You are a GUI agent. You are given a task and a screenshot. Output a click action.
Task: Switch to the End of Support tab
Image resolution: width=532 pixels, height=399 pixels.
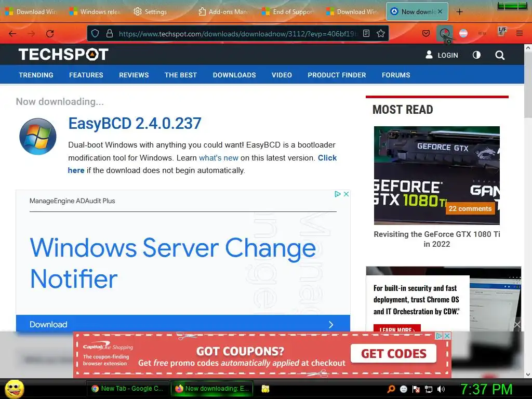pos(288,12)
